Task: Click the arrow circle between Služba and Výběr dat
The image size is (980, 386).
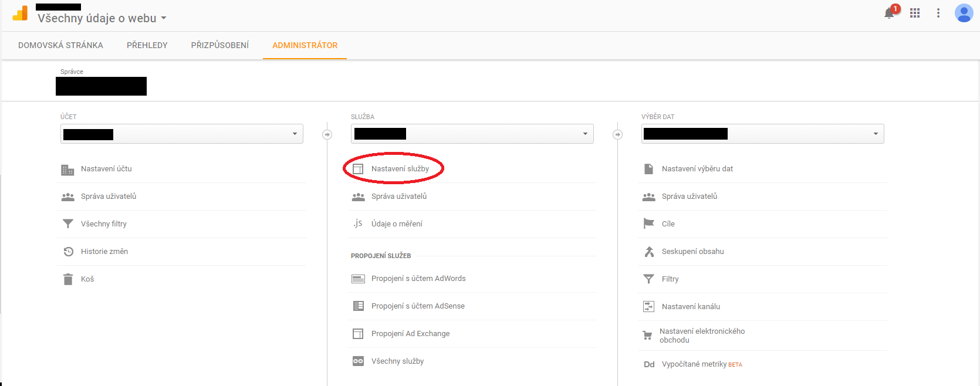Action: 617,135
